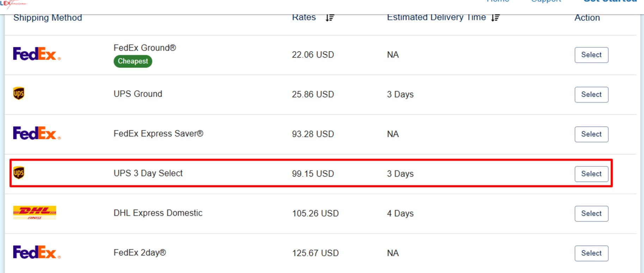Select the FedEx Express Saver option
Viewport: 644px width, 273px height.
coord(591,134)
